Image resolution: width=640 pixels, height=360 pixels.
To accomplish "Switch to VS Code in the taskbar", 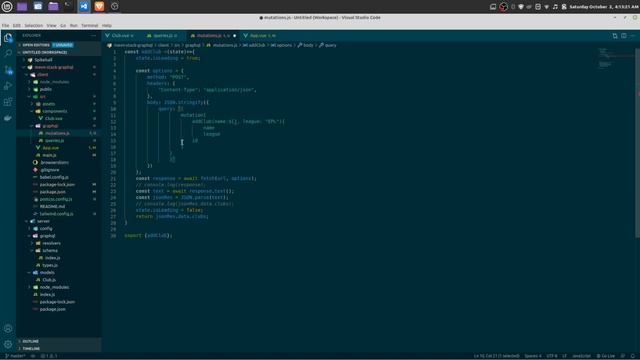I will click(84, 6).
